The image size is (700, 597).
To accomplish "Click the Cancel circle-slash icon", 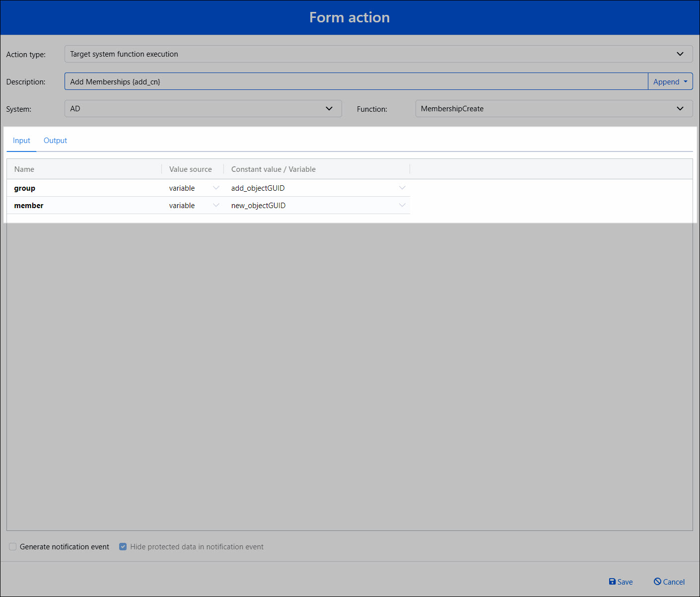I will pyautogui.click(x=657, y=582).
